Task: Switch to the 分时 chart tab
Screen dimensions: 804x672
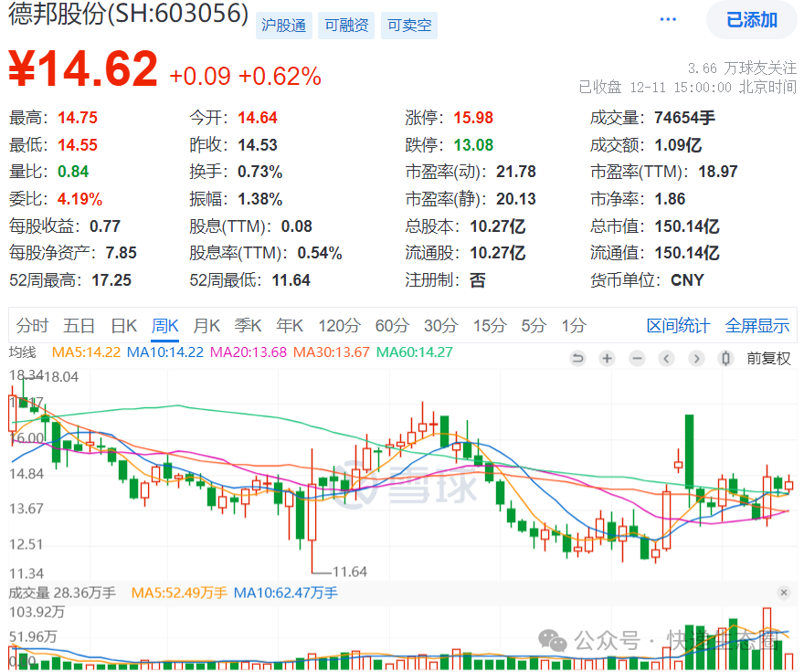Action: point(32,326)
